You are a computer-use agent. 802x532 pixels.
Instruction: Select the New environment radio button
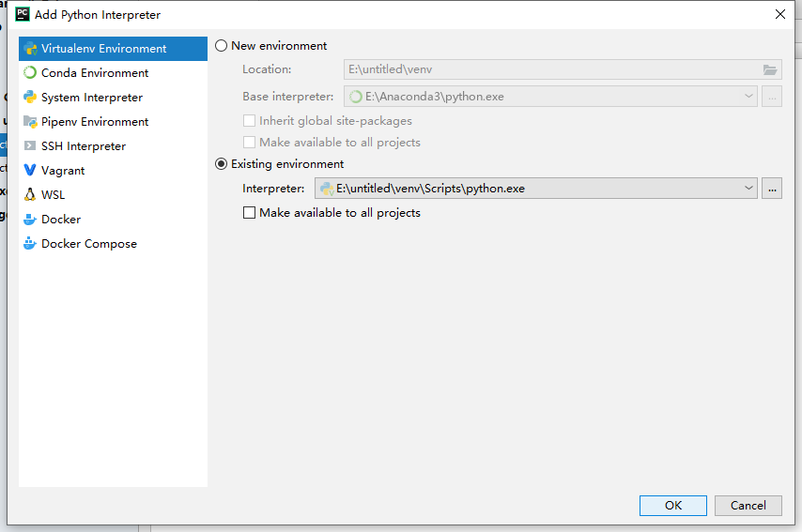221,45
